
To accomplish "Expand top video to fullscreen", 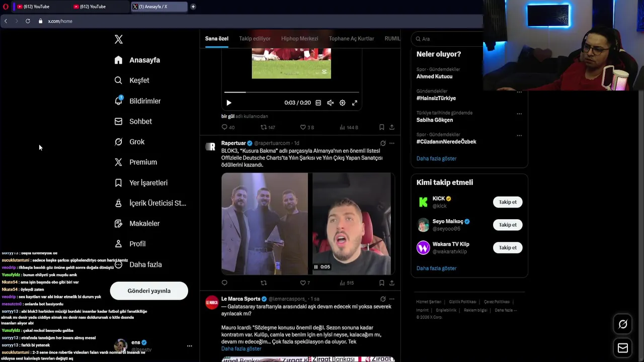I will coord(354,103).
